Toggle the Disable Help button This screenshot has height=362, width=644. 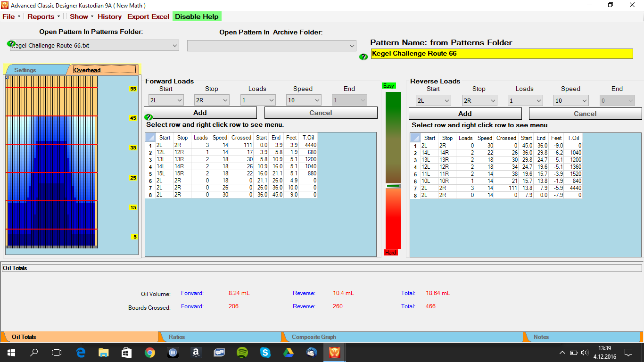tap(197, 16)
